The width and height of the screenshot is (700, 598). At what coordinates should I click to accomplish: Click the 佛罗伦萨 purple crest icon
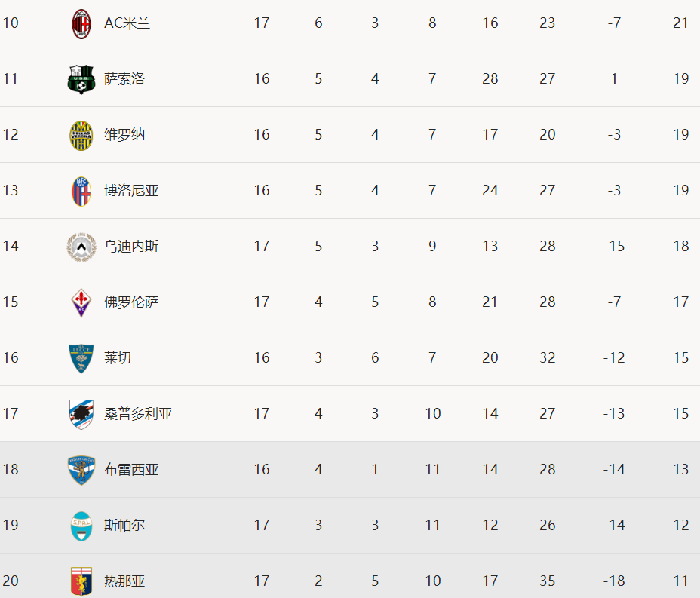click(81, 302)
